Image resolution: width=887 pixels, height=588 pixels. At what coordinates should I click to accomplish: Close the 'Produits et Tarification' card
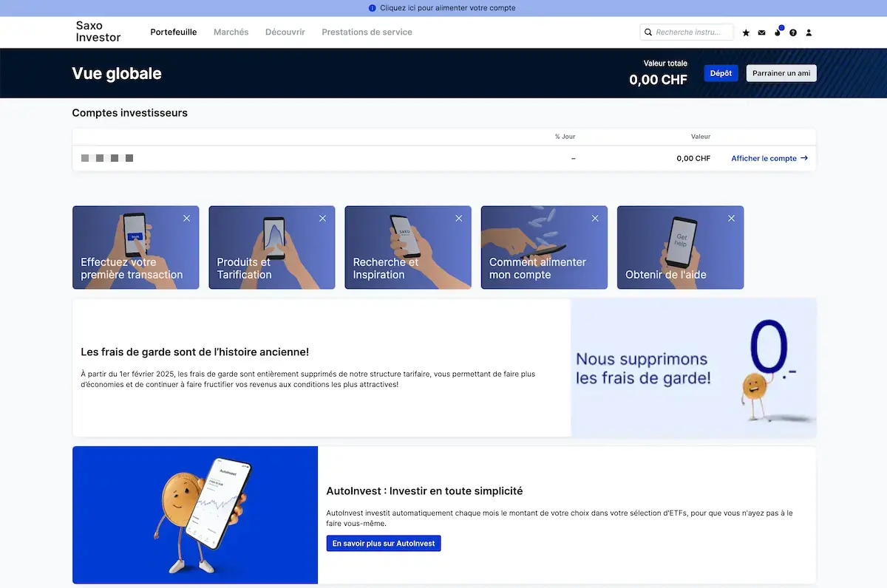tap(322, 218)
